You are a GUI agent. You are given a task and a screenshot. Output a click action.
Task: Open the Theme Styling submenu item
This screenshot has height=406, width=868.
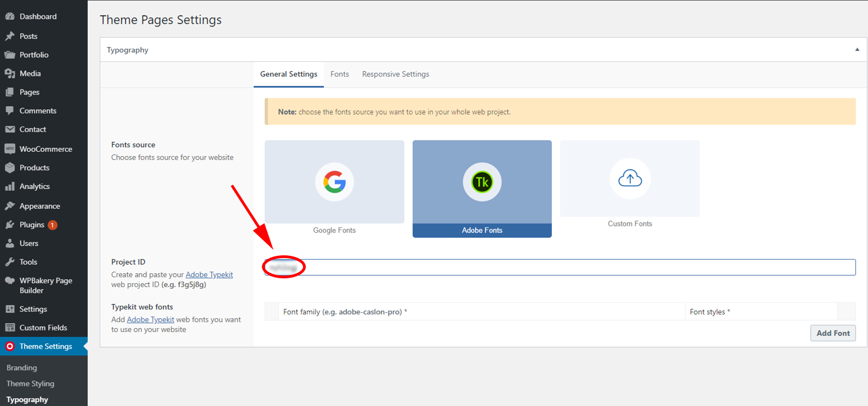point(31,384)
